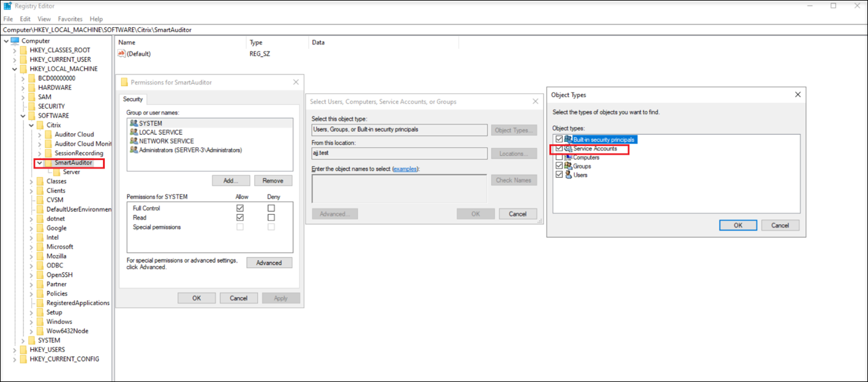Enable the Service Accounts checkbox
Screen dimensions: 868x382
(559, 148)
